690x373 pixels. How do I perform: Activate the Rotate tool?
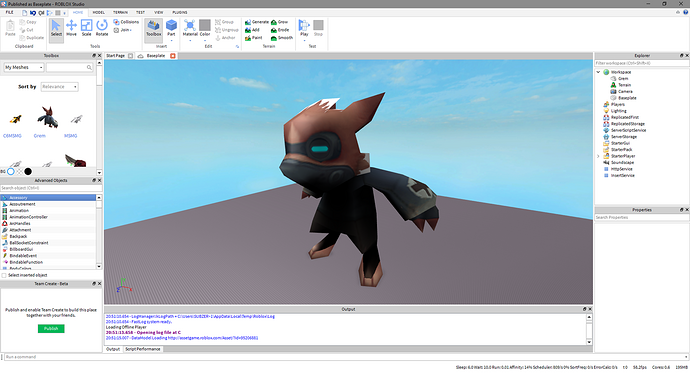(102, 28)
